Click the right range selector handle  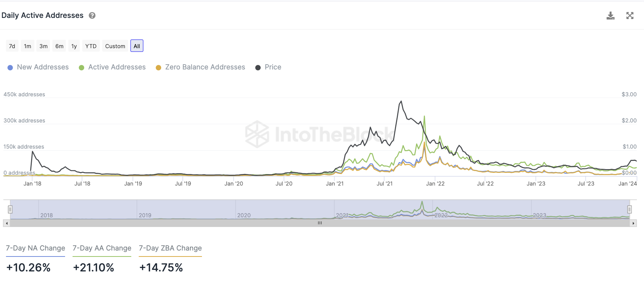click(x=629, y=209)
